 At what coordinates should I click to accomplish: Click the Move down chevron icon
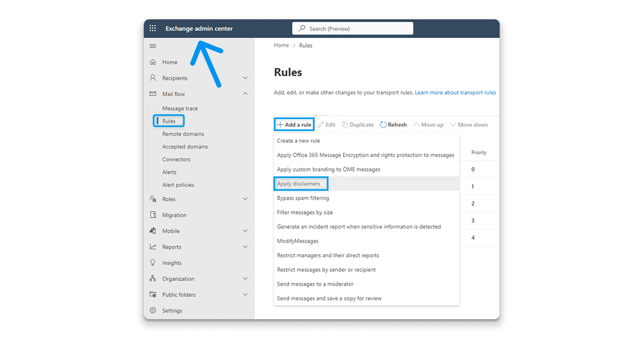click(x=453, y=125)
